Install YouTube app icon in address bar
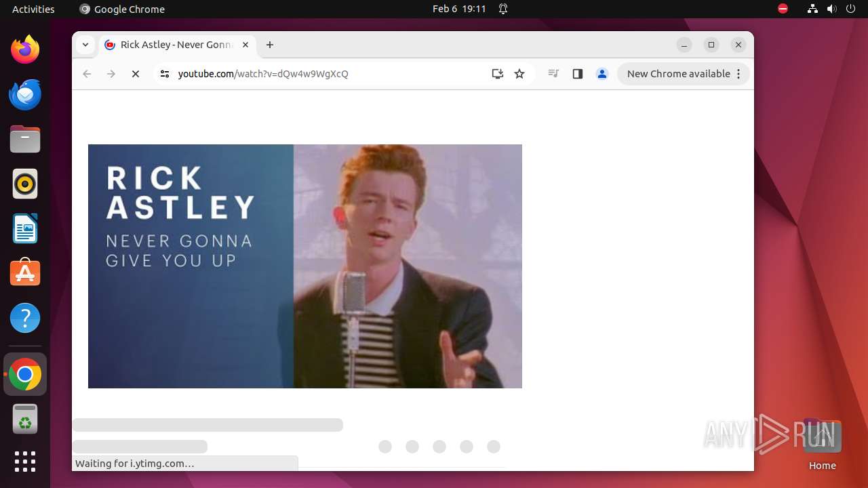 pos(498,74)
